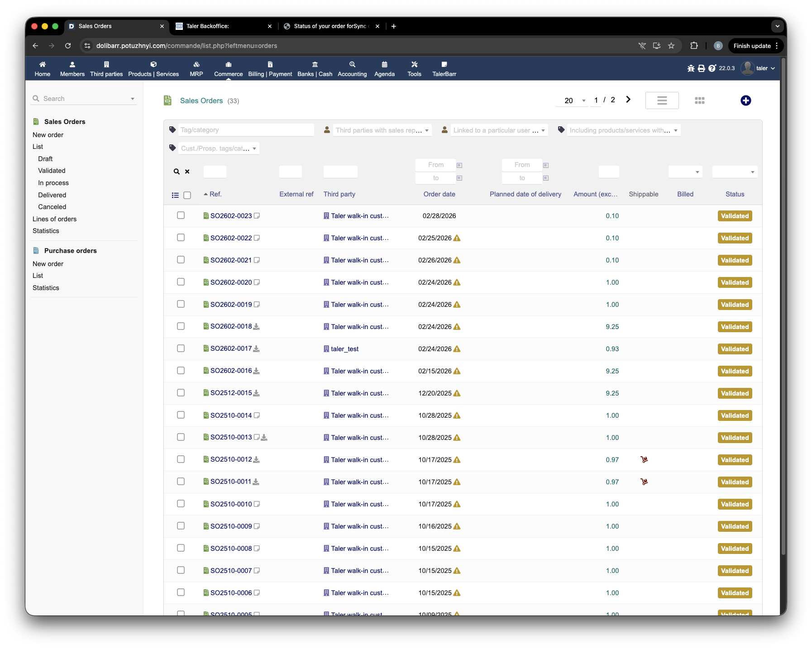Click the list view hamburger icon
The height and width of the screenshot is (649, 812).
662,100
